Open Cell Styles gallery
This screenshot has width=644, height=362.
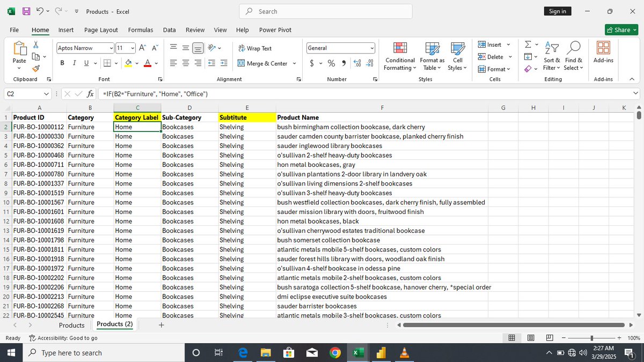[x=457, y=56]
